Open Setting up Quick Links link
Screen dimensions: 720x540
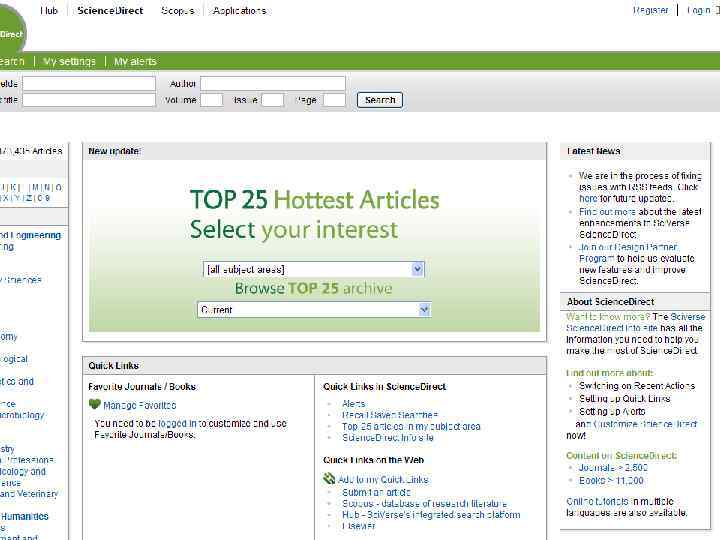(x=624, y=399)
